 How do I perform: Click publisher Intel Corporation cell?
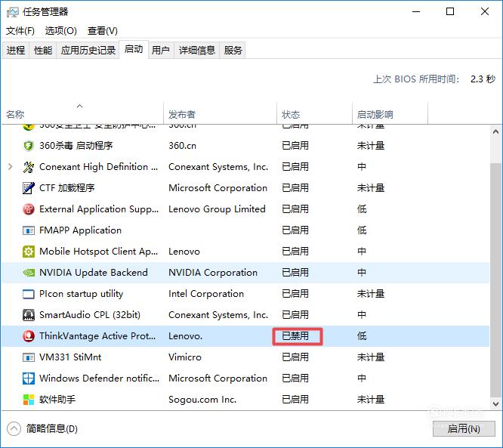[206, 294]
